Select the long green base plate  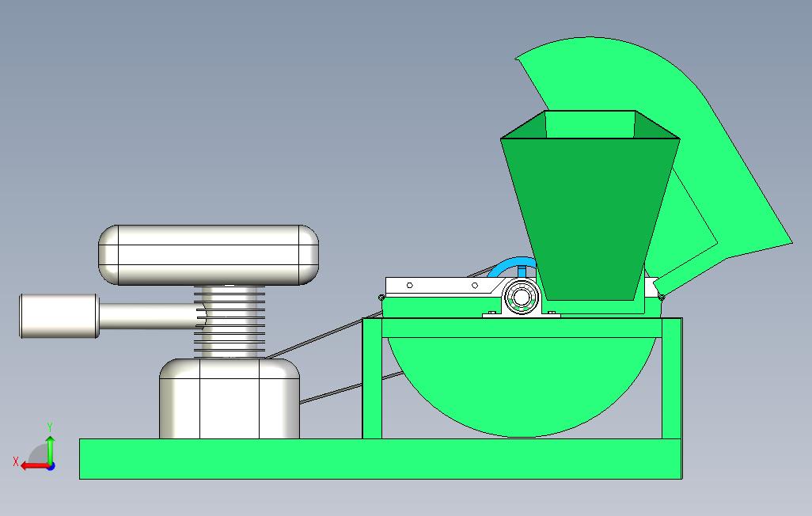(380, 459)
